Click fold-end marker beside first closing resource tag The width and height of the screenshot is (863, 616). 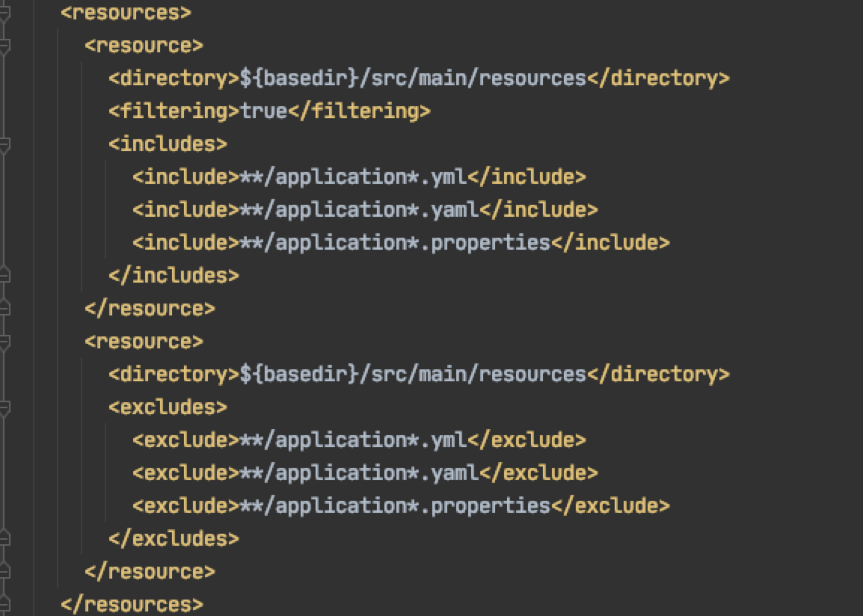pyautogui.click(x=4, y=309)
